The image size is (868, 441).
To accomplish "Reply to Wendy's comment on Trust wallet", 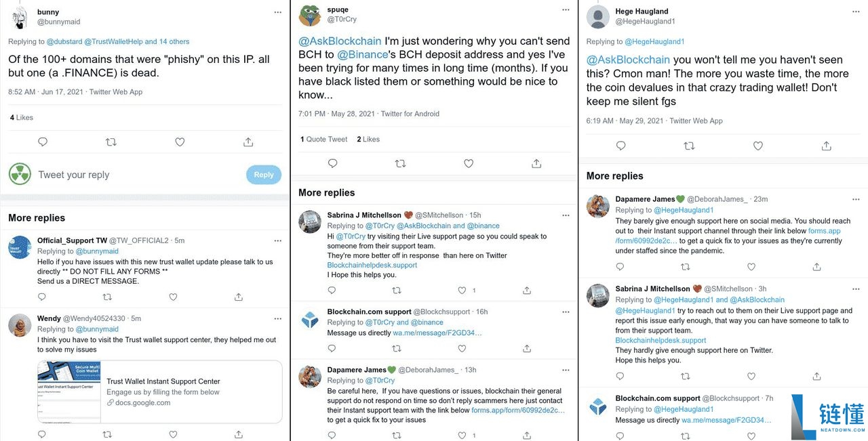I will (41, 433).
